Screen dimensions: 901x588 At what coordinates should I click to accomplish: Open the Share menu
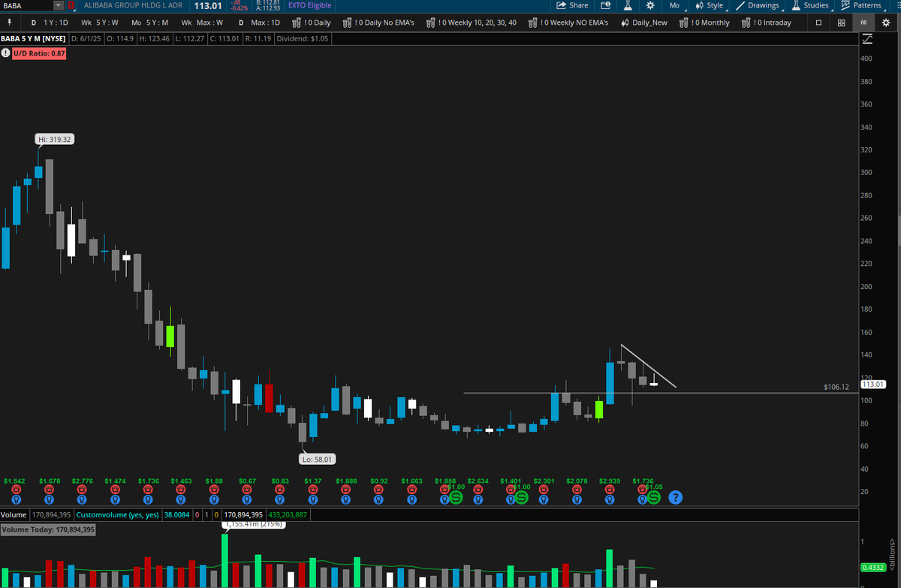click(x=572, y=5)
